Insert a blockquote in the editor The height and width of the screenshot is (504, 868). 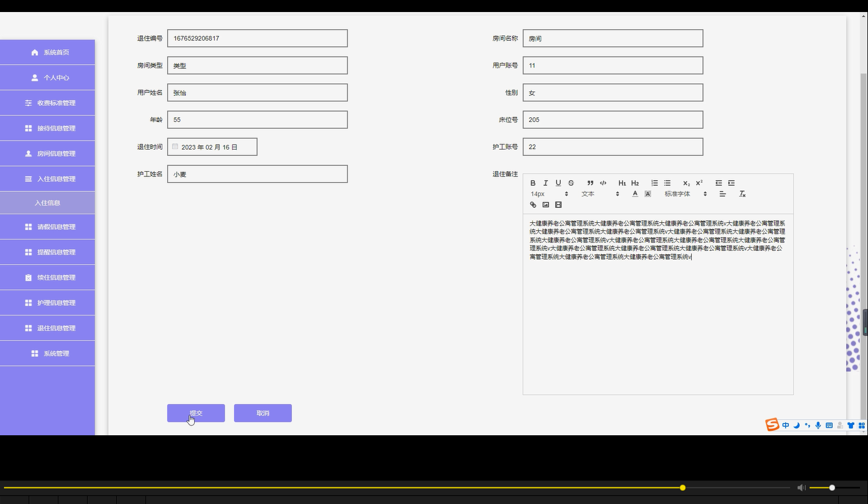590,183
